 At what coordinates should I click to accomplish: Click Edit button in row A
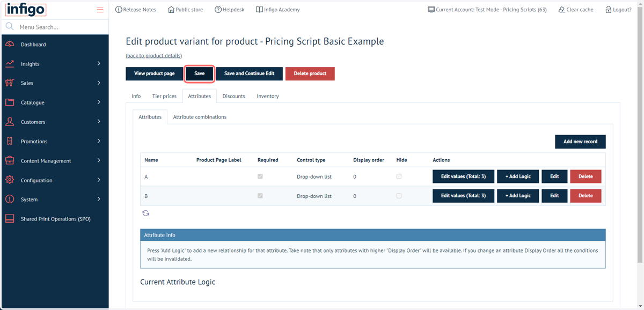coord(554,176)
